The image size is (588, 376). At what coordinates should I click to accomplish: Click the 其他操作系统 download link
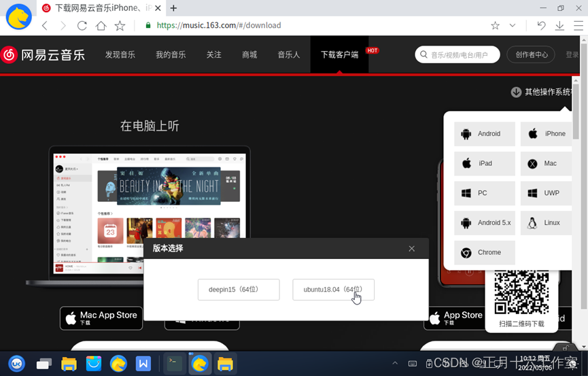point(542,92)
